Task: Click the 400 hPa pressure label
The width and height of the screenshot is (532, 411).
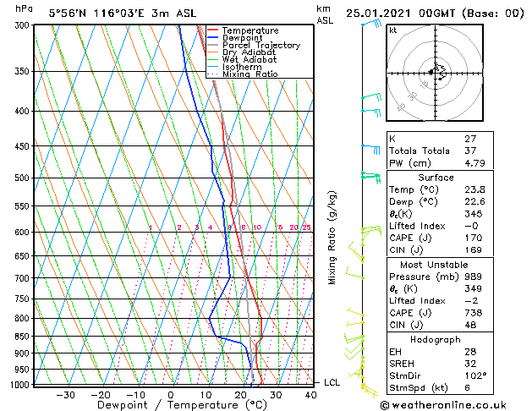Action: (x=24, y=112)
